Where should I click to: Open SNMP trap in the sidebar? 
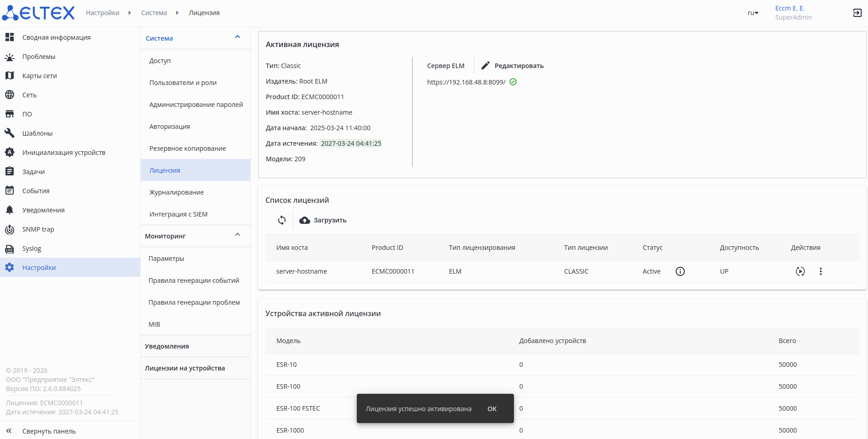38,229
